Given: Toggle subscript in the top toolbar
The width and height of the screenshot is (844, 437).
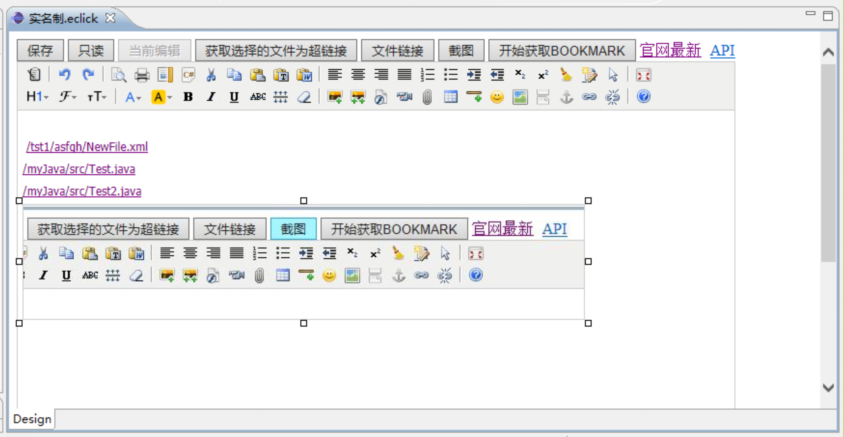Looking at the screenshot, I should pos(520,75).
